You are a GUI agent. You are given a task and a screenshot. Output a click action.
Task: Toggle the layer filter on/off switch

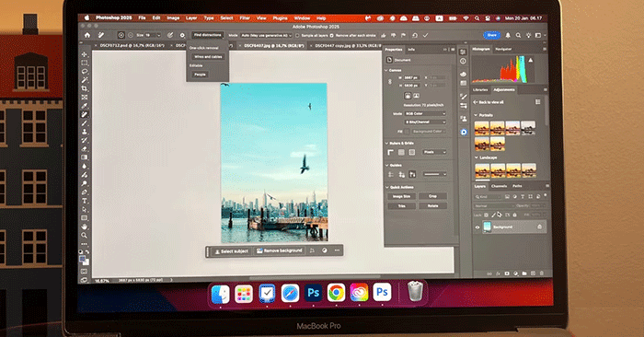[x=546, y=195]
